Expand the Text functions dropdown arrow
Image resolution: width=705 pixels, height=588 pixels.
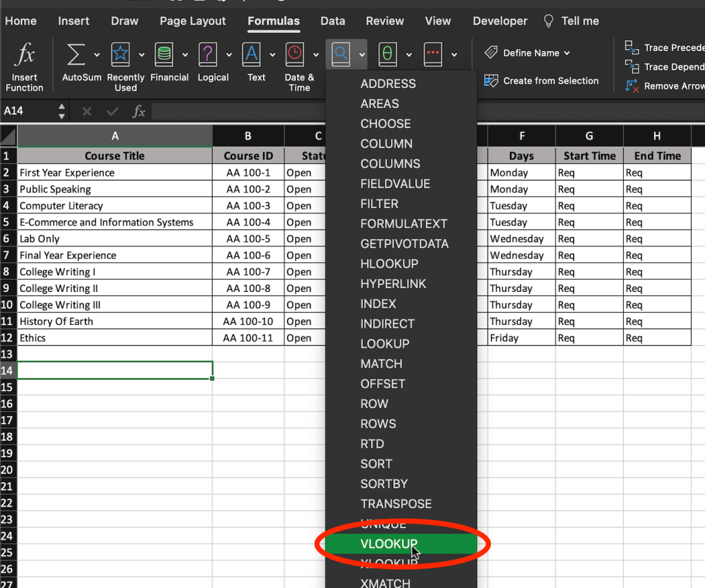click(x=273, y=55)
